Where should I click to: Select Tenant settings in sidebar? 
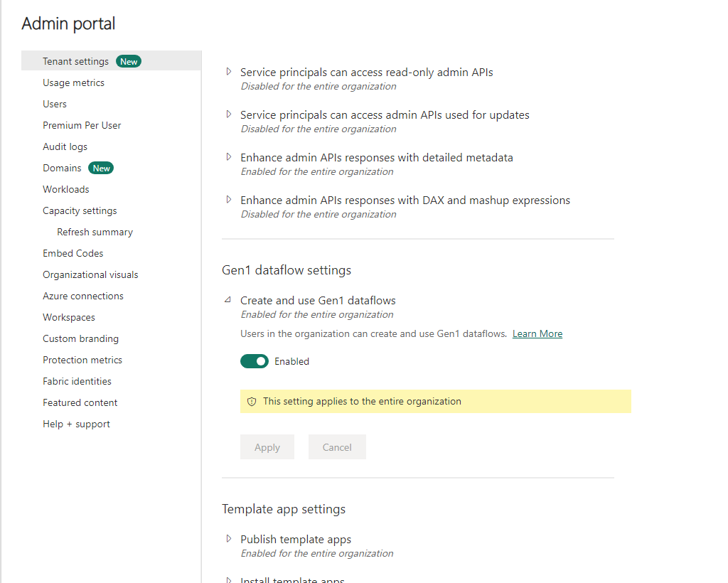112,61
